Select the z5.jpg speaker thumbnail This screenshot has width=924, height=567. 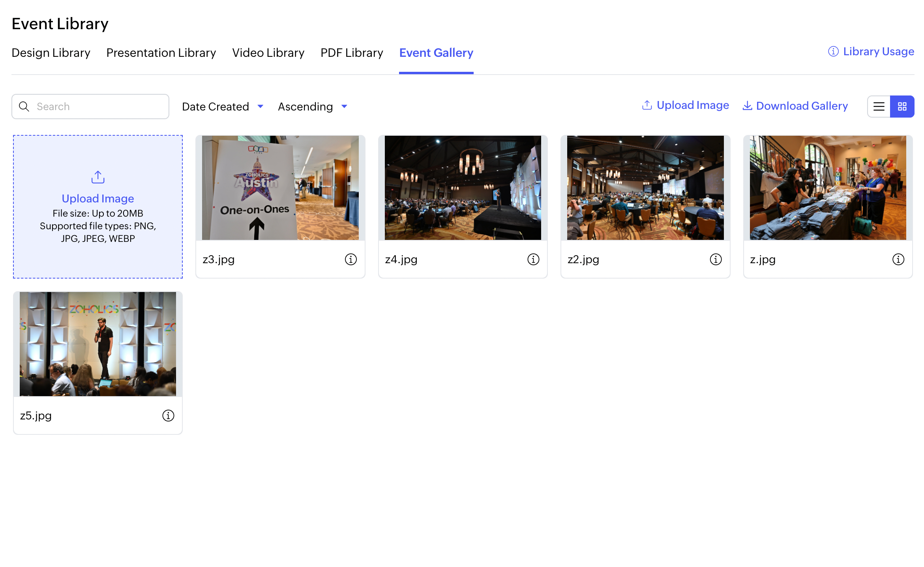pyautogui.click(x=98, y=344)
